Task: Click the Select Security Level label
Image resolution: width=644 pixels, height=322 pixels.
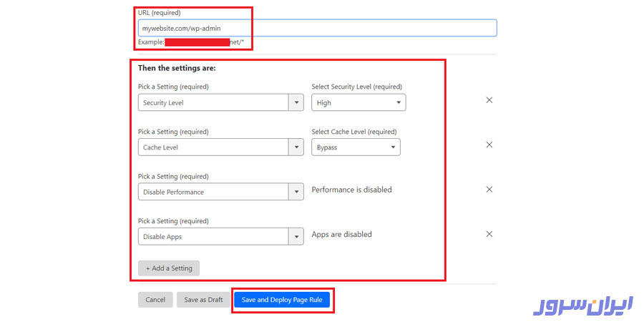Action: (x=357, y=87)
